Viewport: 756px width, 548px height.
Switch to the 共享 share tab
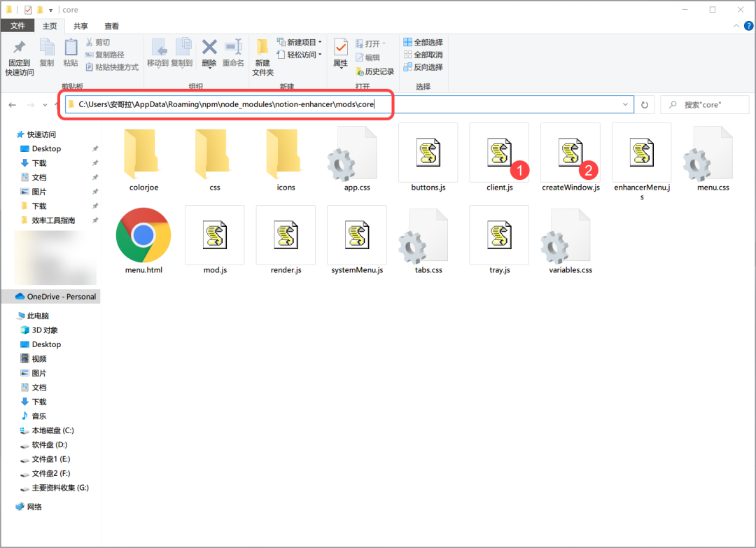(x=80, y=25)
